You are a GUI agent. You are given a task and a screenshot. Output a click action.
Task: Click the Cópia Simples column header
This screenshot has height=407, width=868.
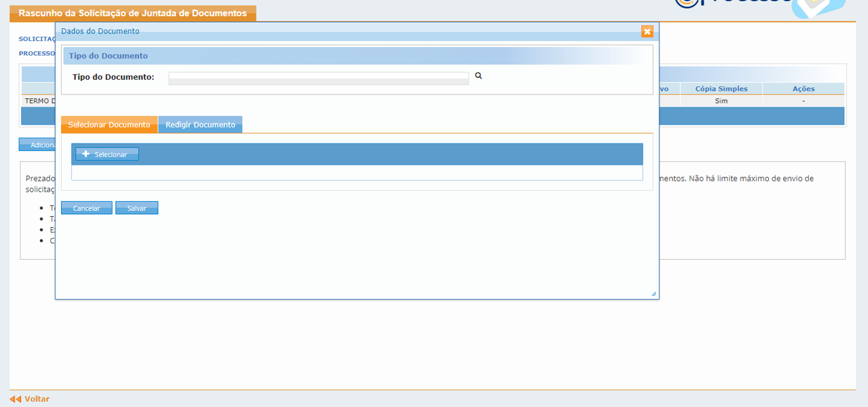(721, 89)
